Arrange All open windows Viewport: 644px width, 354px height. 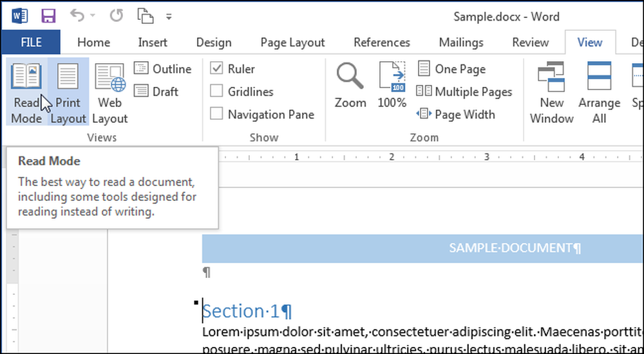point(599,93)
